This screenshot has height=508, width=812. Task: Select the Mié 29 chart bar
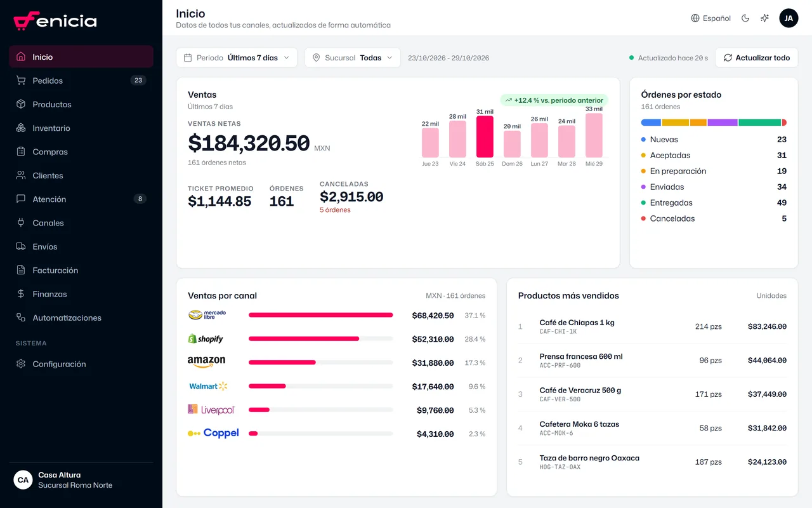pos(594,135)
